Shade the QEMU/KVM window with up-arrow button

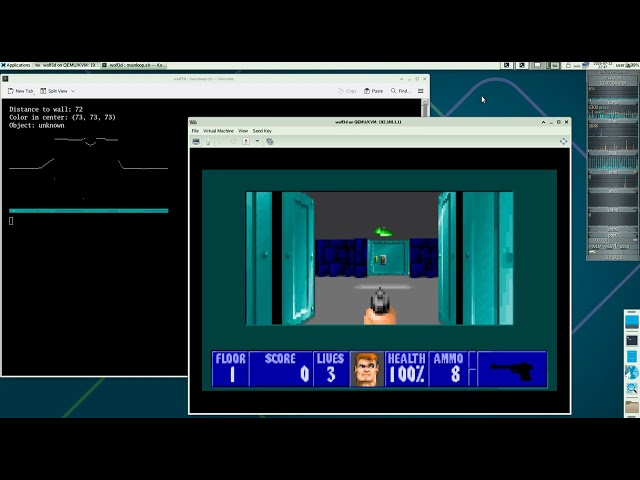(543, 122)
